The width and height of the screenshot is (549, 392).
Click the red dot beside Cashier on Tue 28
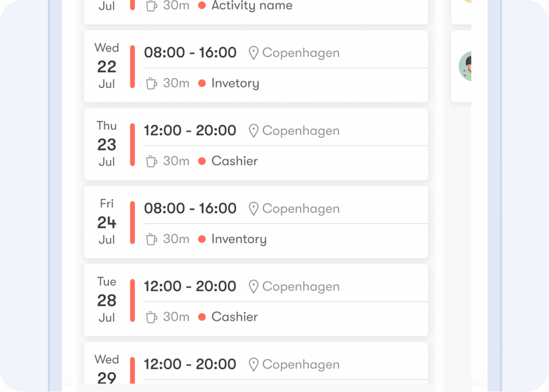coord(201,317)
